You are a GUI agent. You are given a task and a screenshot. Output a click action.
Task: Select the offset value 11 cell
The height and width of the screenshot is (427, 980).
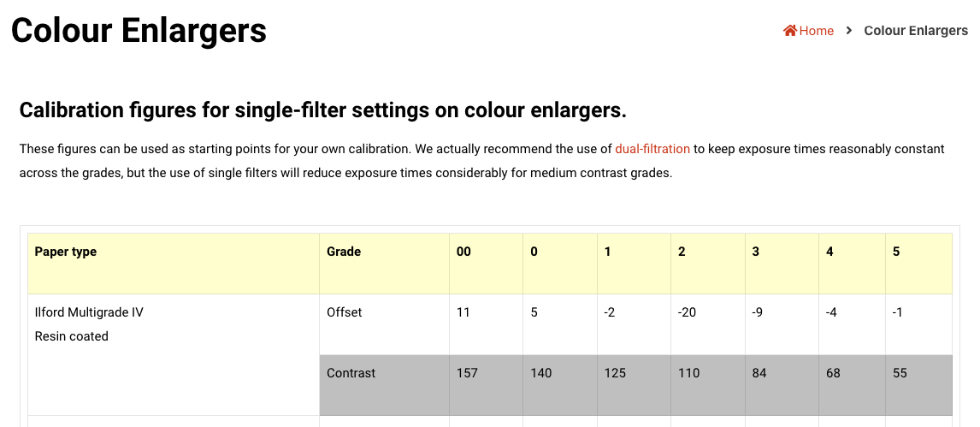[463, 312]
